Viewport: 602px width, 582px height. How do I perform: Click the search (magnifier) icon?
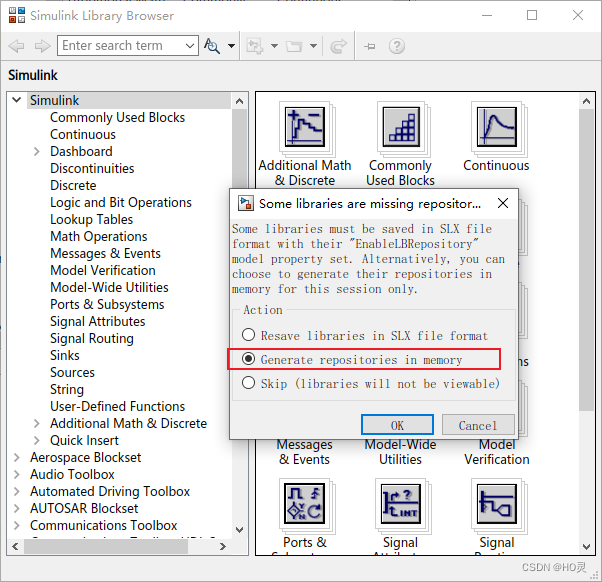point(212,46)
